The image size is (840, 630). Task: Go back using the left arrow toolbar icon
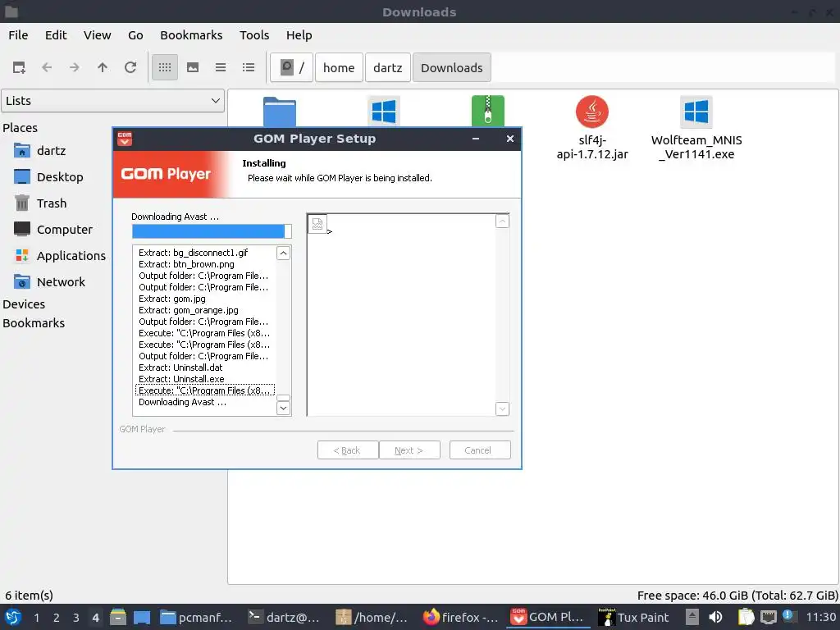[x=47, y=67]
